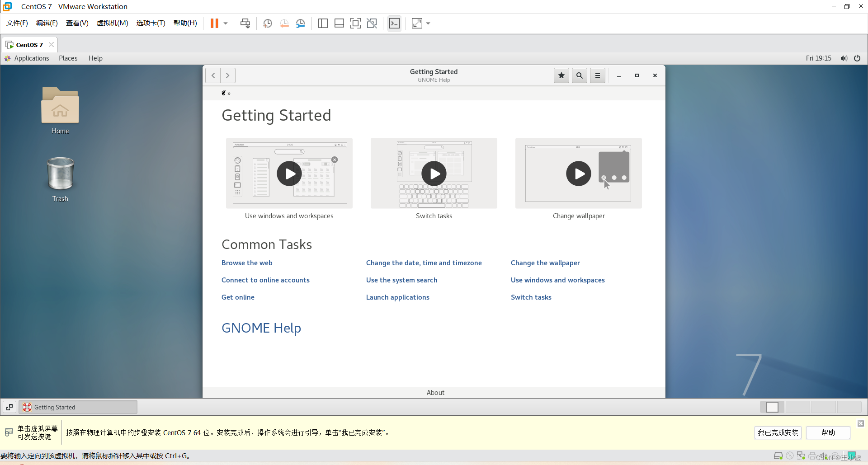Close the CentOS 7 tab

(x=51, y=44)
